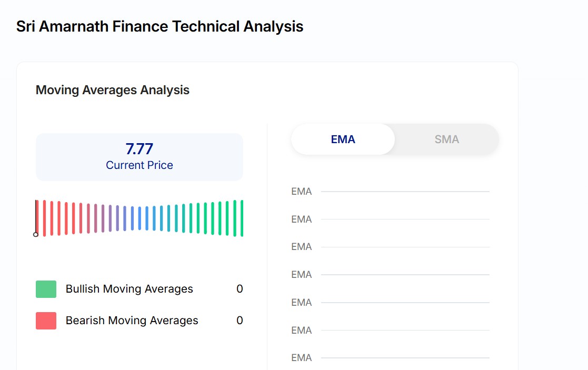Viewport: 588px width, 370px height.
Task: Select the second EMA row label
Action: (x=302, y=219)
